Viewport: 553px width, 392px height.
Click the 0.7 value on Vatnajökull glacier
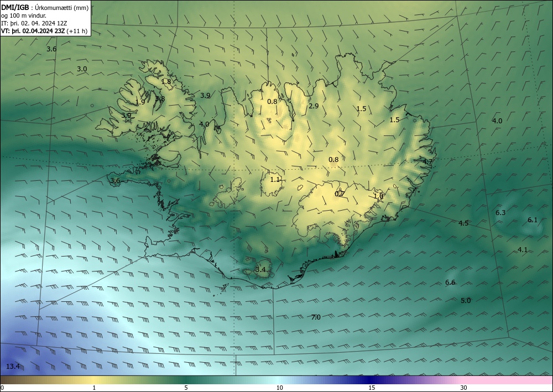point(340,194)
